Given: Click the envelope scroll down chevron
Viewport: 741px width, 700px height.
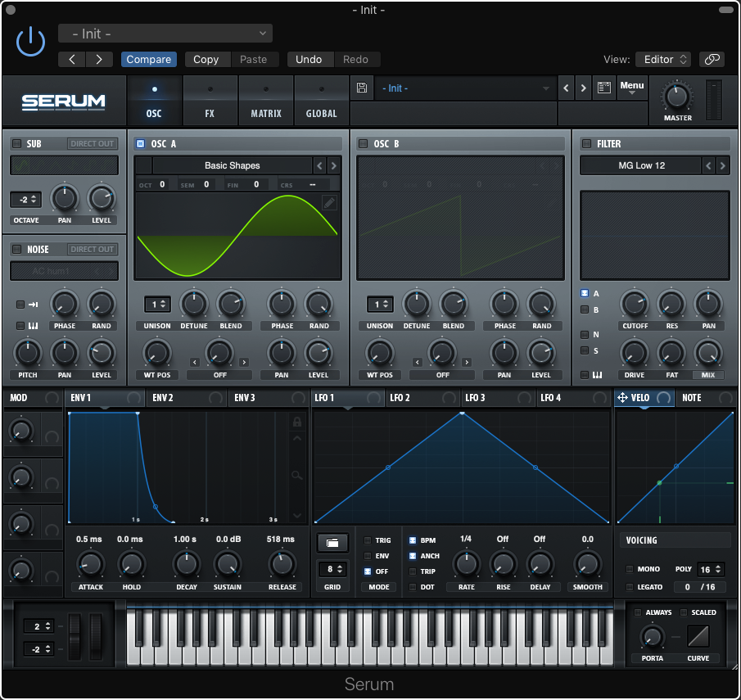Looking at the screenshot, I should [296, 515].
